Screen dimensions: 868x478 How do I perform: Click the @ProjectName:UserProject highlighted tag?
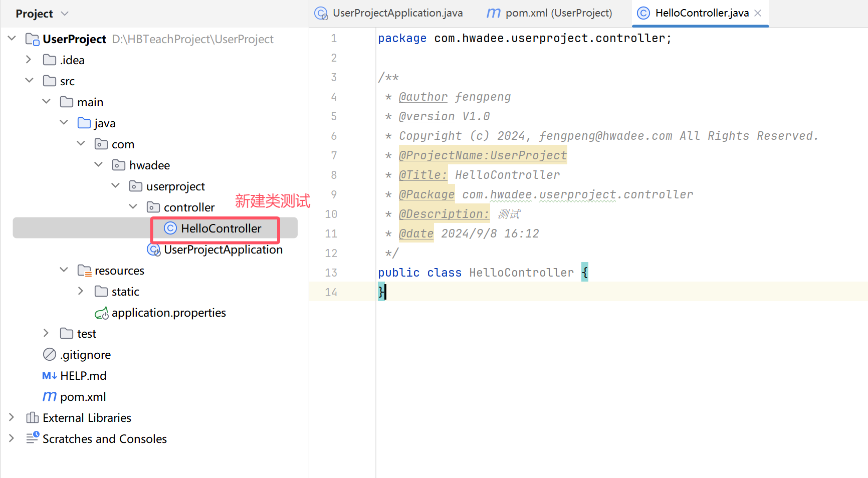point(483,155)
